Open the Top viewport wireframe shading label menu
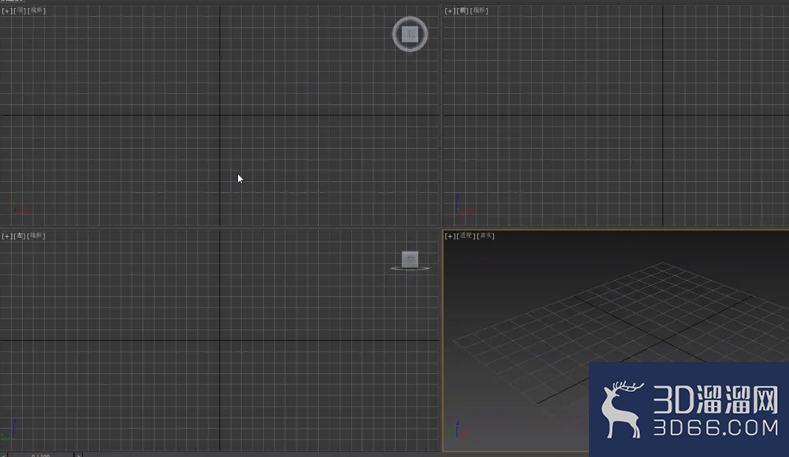The height and width of the screenshot is (457, 789). [36, 11]
